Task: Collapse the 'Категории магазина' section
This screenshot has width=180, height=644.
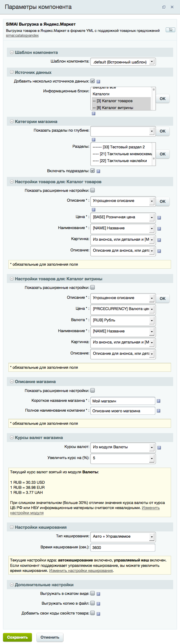Action: [x=12, y=121]
